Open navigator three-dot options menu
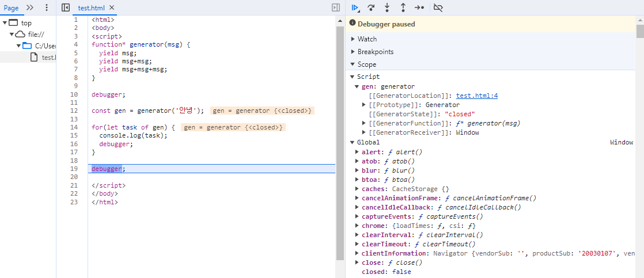 47,7
